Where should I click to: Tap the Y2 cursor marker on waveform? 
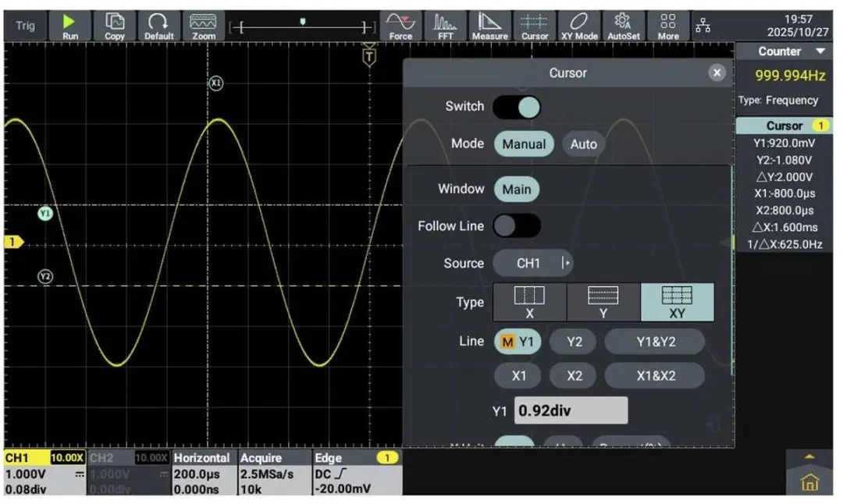pyautogui.click(x=45, y=277)
